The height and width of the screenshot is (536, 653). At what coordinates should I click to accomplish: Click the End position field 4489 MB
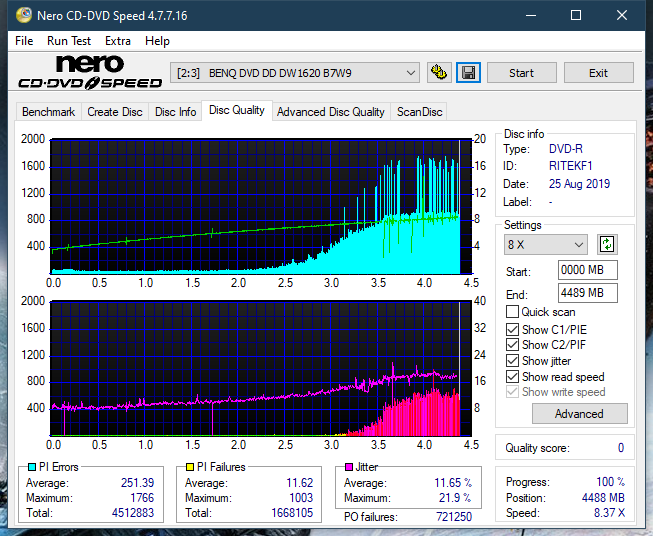588,293
